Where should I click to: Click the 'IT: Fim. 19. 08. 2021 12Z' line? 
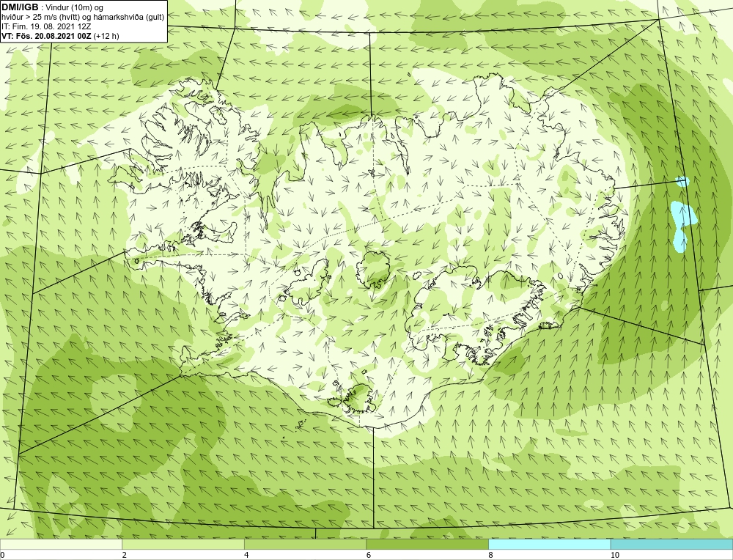46,26
